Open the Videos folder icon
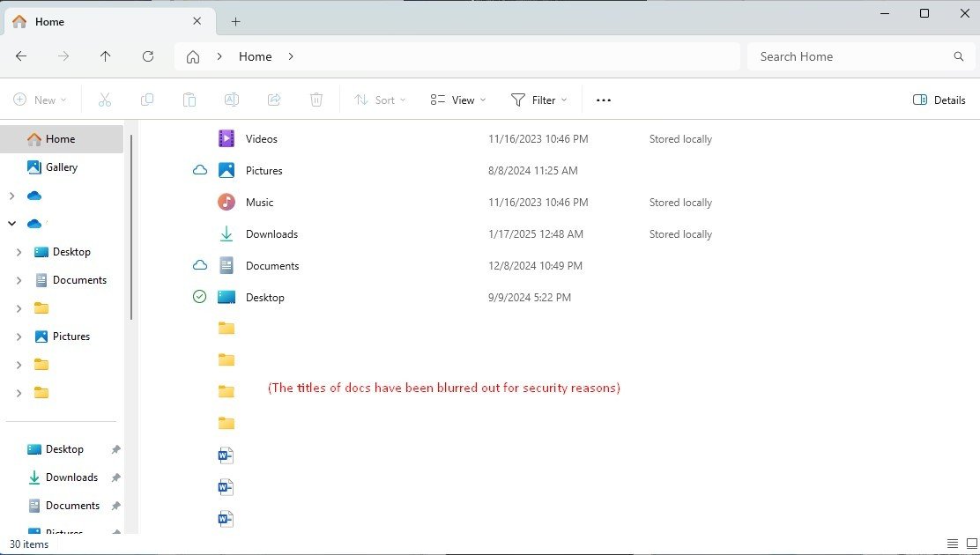The image size is (980, 555). [226, 138]
